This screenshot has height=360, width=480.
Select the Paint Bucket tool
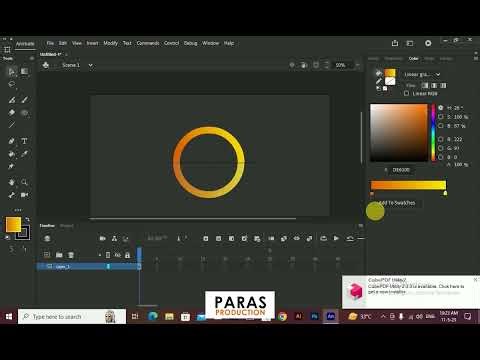coord(12,154)
